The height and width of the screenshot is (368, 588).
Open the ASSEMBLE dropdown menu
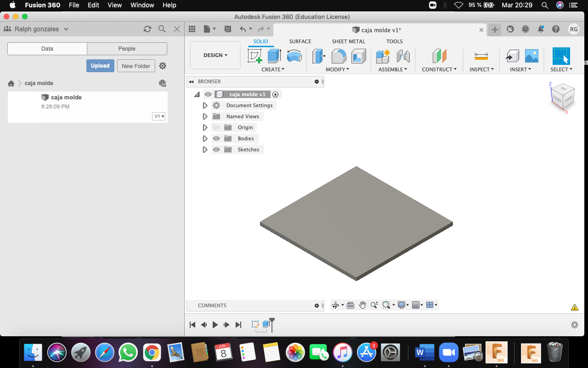393,69
